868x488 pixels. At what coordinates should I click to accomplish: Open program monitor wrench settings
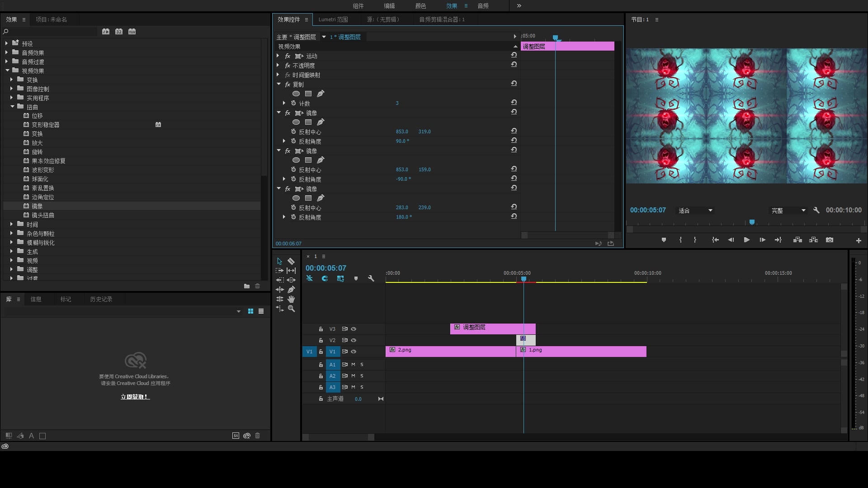816,210
